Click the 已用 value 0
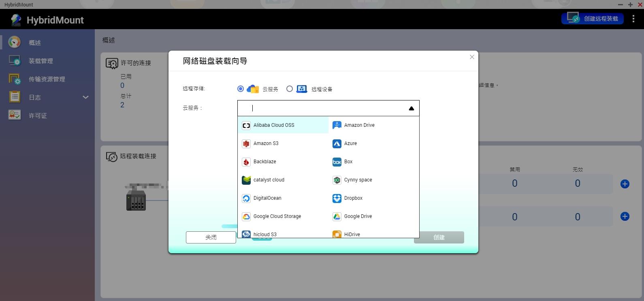 pos(122,85)
